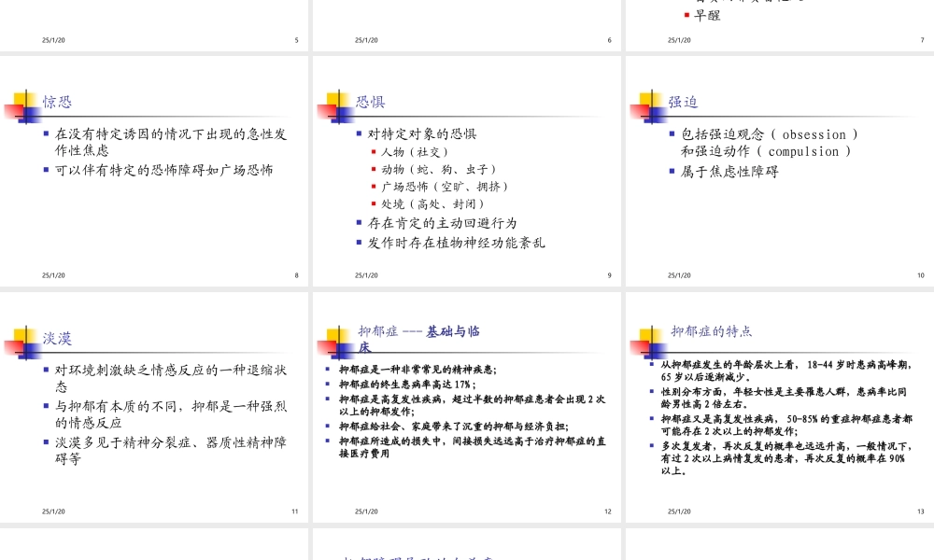Click bullet 淡漠多见于精神分裂症、器质性精神障碍等
Viewport: 934px width, 560px height.
coord(171,450)
